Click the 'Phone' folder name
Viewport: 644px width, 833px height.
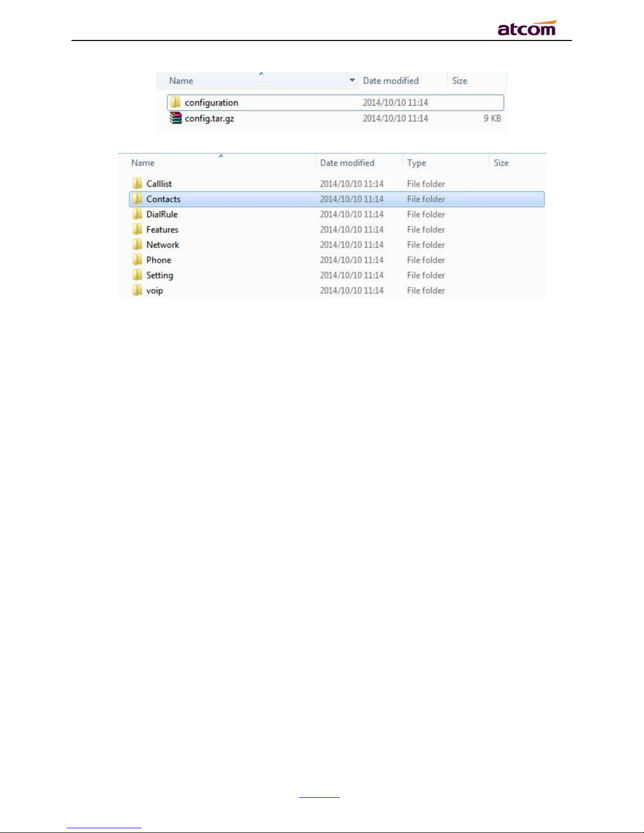[x=159, y=260]
